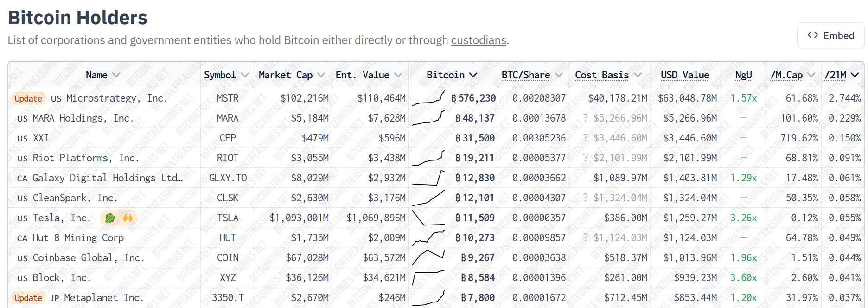Sort by Market Cap column chevron
Viewport: 868px width, 308px height.
click(x=321, y=75)
